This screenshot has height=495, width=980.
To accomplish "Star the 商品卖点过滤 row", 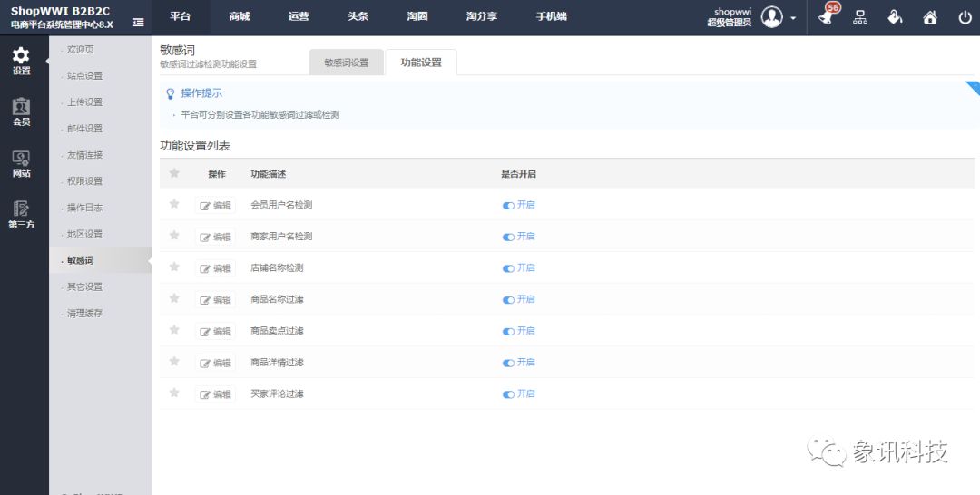I will [x=174, y=330].
